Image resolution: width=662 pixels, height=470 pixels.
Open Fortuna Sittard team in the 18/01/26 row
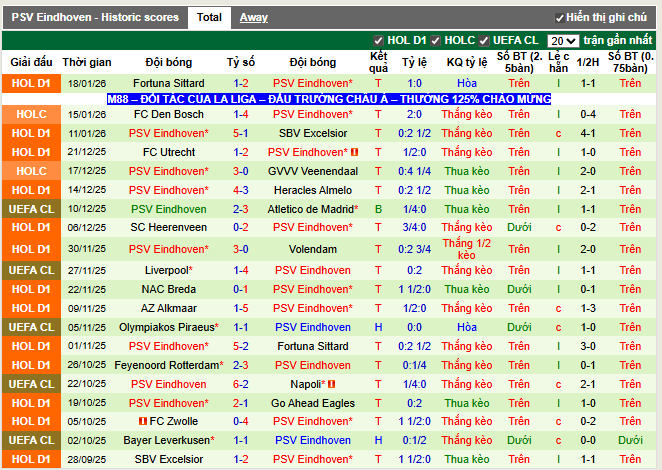click(x=168, y=83)
